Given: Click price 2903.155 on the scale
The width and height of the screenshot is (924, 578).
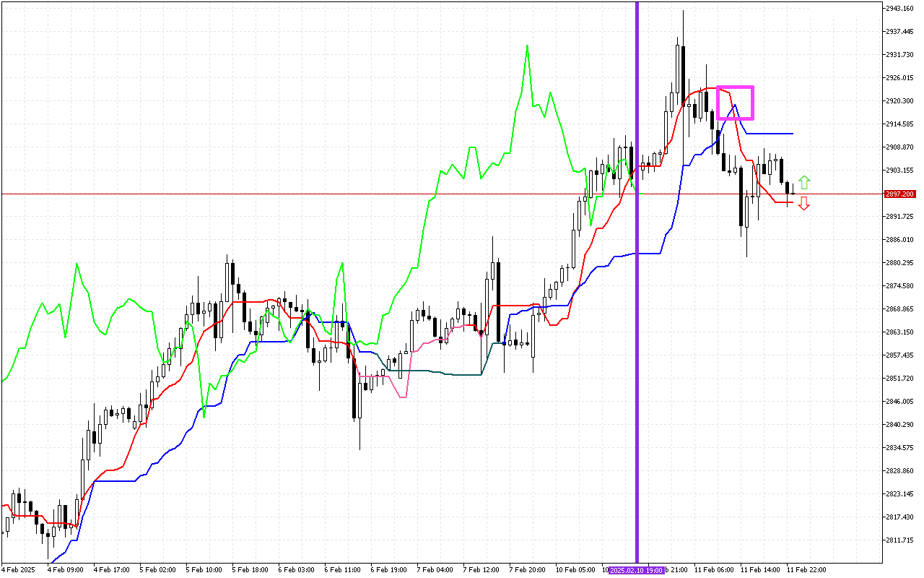Looking at the screenshot, I should tap(899, 171).
